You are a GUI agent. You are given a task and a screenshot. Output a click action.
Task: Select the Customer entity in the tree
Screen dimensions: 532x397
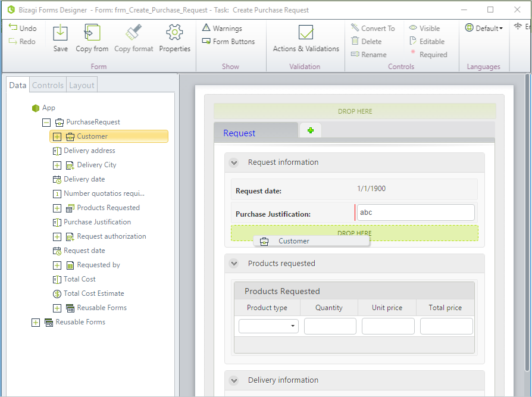click(x=109, y=136)
